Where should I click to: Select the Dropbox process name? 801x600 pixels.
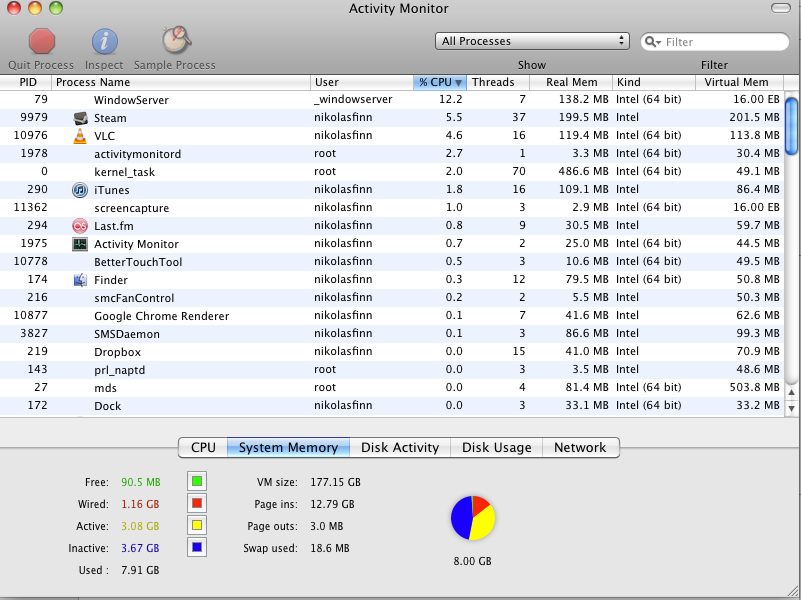[117, 352]
